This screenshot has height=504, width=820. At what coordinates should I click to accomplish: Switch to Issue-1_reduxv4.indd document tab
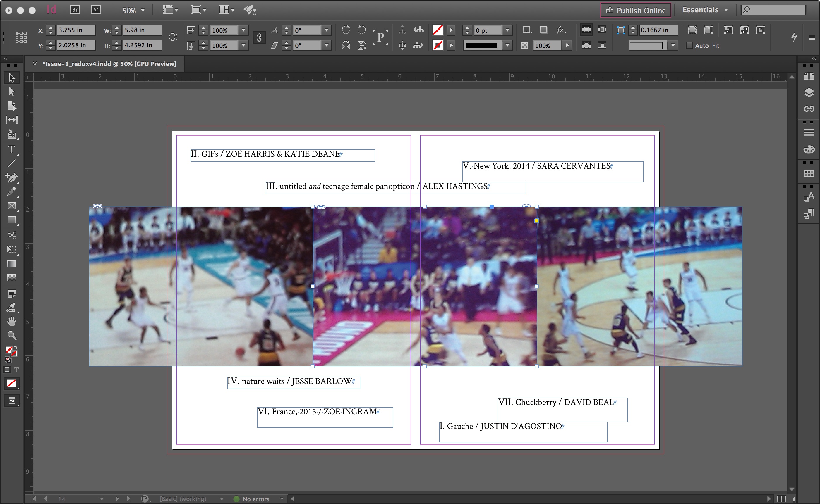pos(109,64)
